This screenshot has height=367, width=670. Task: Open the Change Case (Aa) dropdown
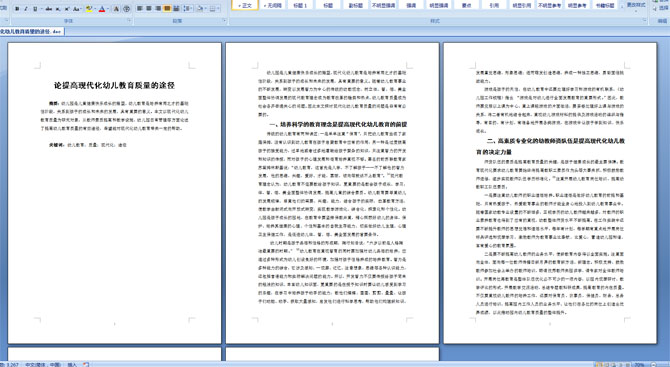pos(77,9)
